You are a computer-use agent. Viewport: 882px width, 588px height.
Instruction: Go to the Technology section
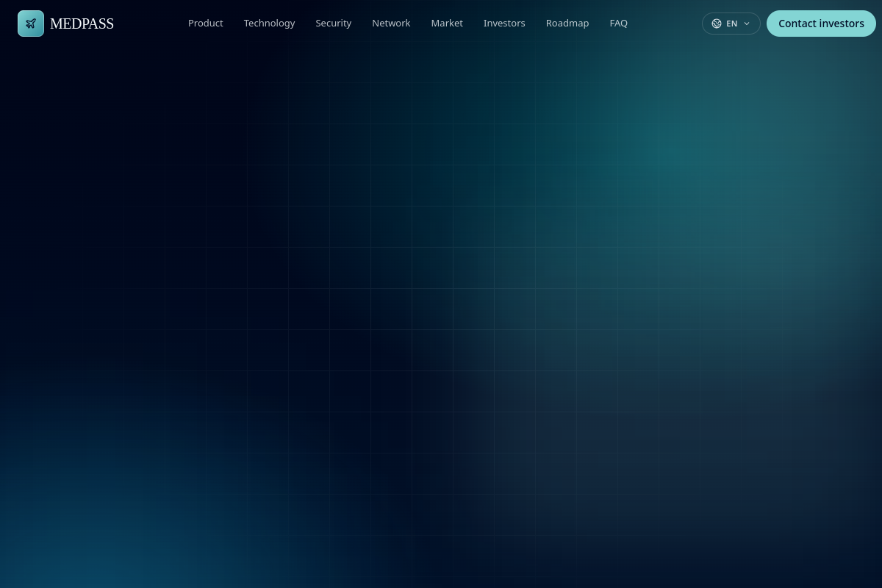pos(270,24)
